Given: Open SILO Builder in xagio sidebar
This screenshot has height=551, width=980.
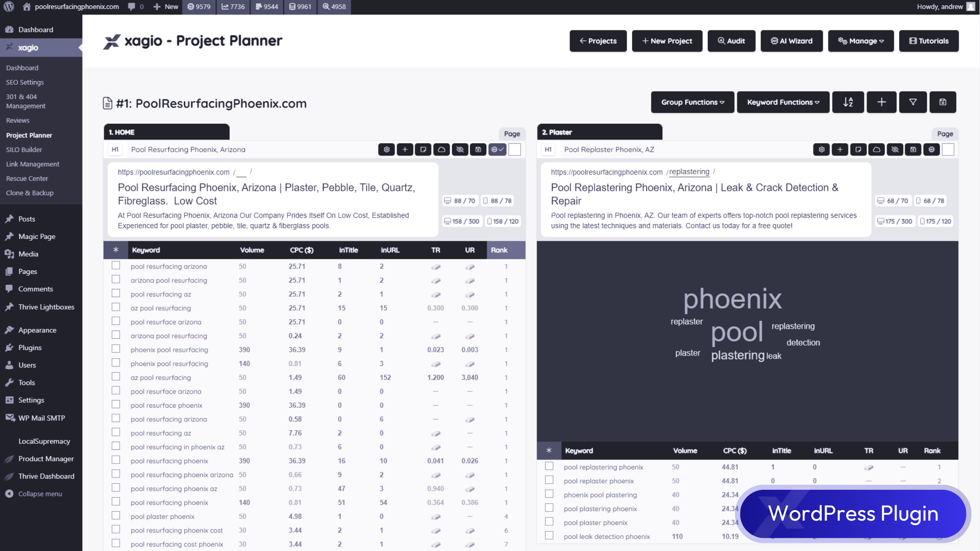Looking at the screenshot, I should 24,150.
